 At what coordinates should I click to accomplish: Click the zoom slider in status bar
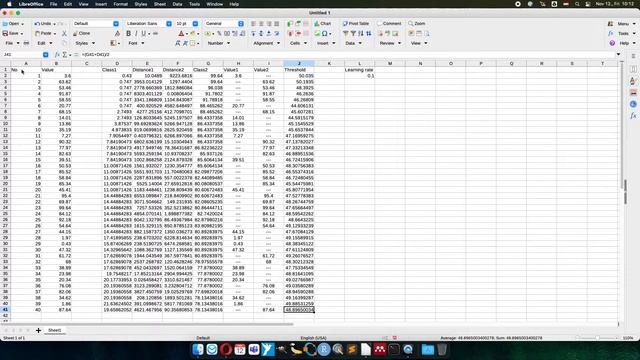point(597,338)
